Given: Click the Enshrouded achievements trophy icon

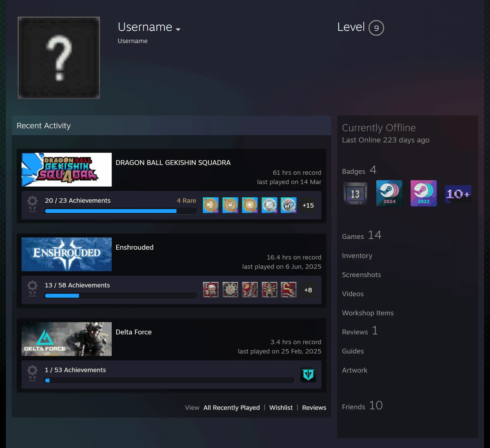Looking at the screenshot, I should (x=32, y=289).
